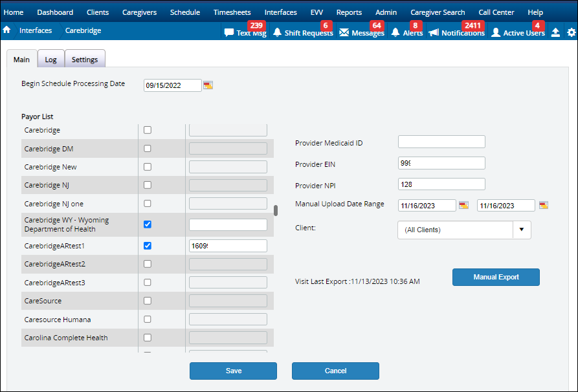
Task: Click the Provider EIN field
Action: (441, 163)
